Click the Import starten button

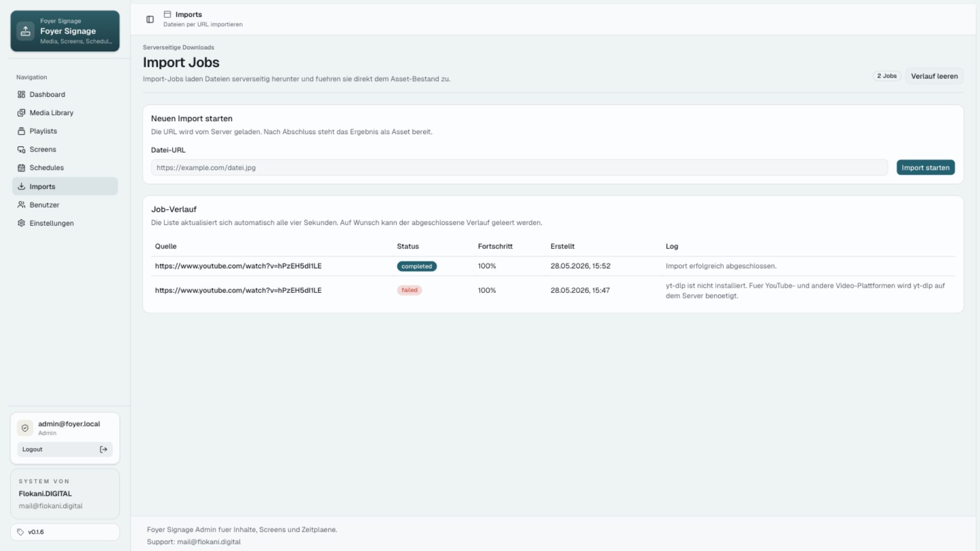click(925, 167)
